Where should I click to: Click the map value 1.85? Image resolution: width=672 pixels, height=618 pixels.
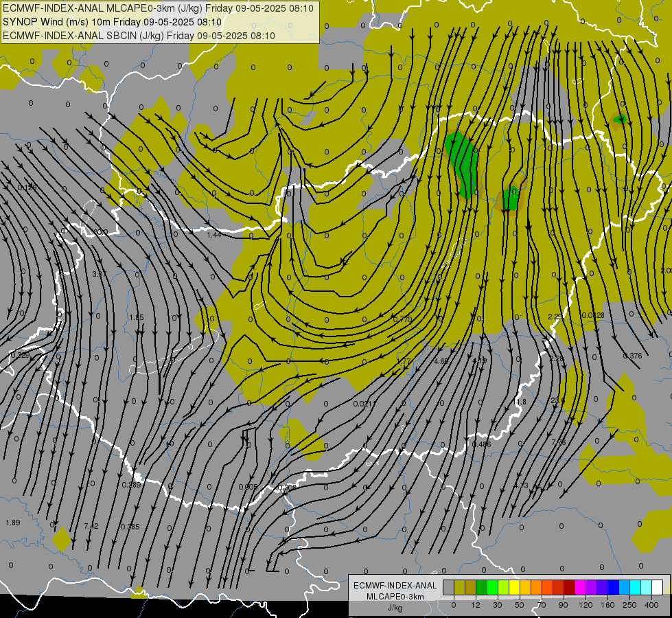pyautogui.click(x=137, y=317)
